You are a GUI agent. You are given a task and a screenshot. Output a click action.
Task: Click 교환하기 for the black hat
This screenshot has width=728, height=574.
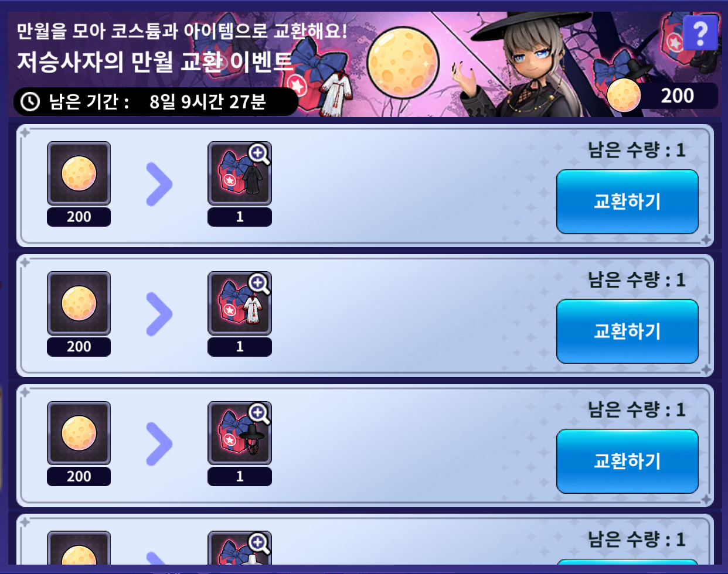pos(627,462)
